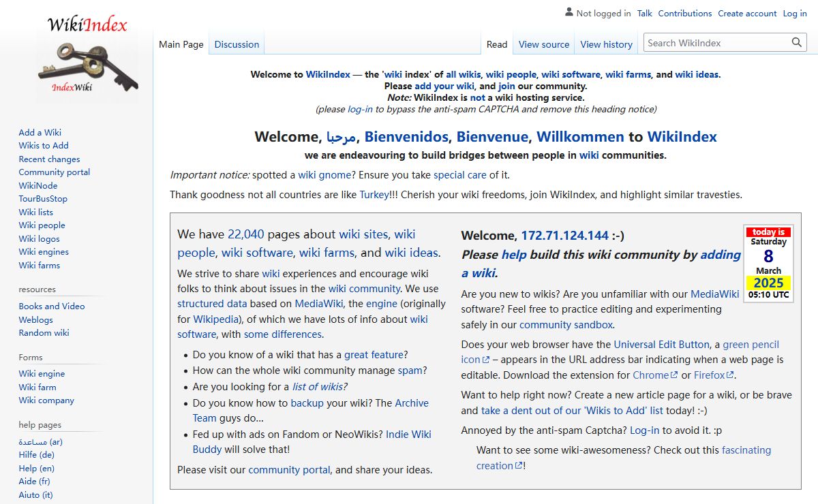The height and width of the screenshot is (504, 818).
Task: Open the Help (en) help page
Action: point(36,468)
